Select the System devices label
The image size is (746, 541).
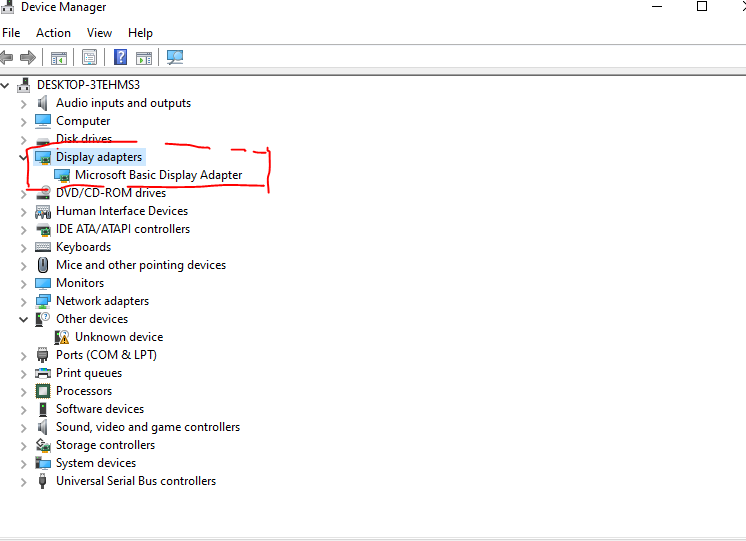coord(96,463)
